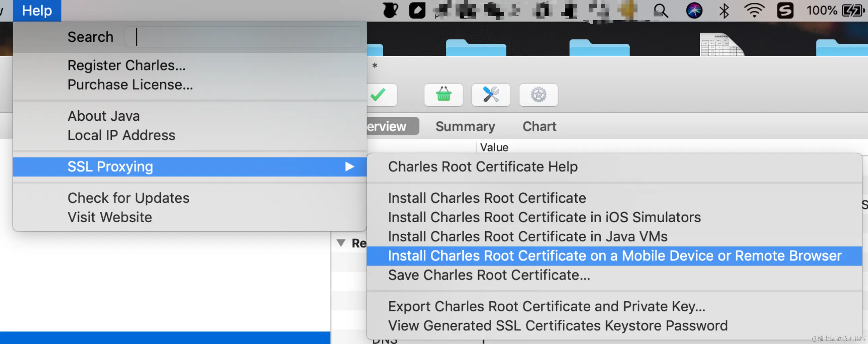
Task: Open Siri from the menu bar
Action: tap(694, 10)
